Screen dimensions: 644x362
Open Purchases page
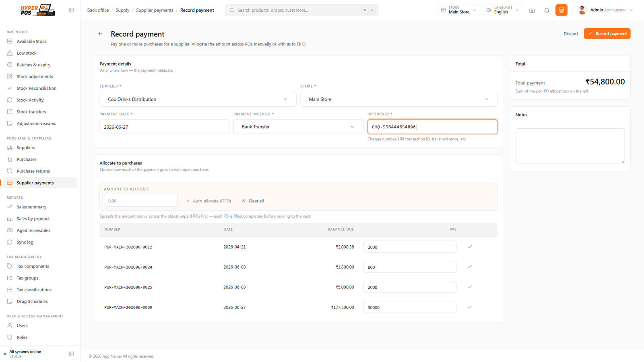coord(40,159)
